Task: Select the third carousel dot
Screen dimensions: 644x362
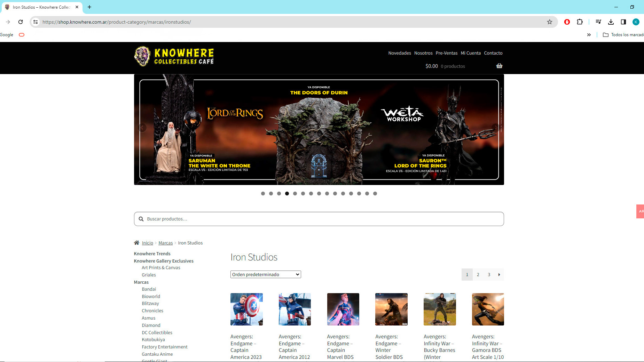Action: [x=279, y=193]
